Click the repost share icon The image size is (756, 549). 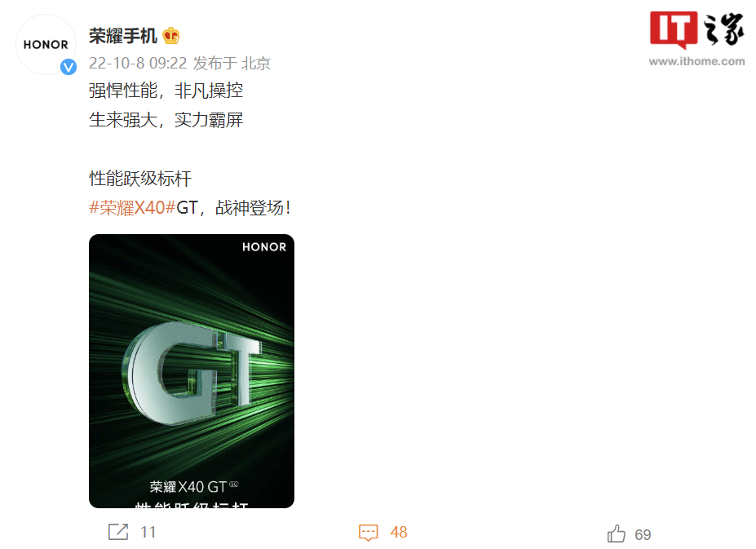118,532
